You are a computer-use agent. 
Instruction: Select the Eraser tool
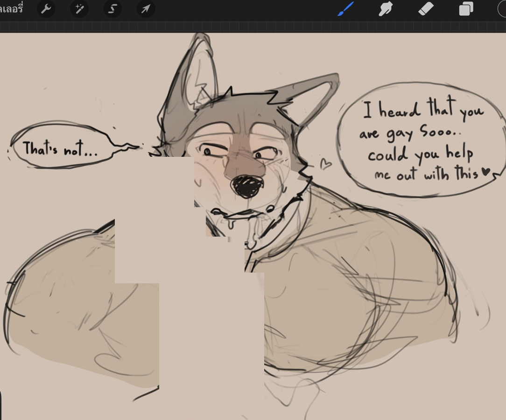point(426,9)
